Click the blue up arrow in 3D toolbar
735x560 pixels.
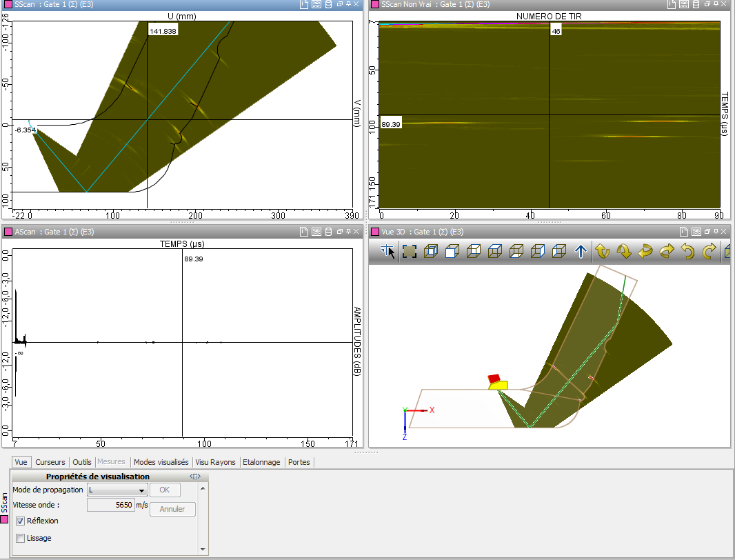pos(581,252)
